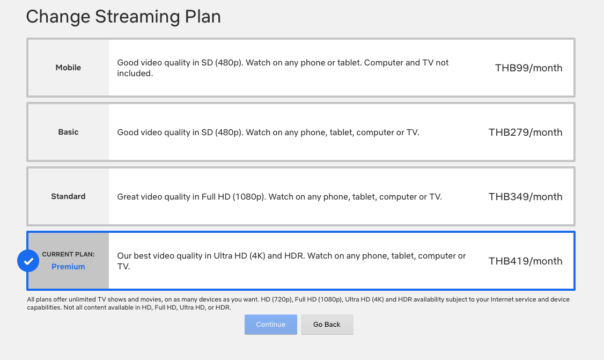Click the THB349/month price
The height and width of the screenshot is (360, 604).
(x=525, y=197)
